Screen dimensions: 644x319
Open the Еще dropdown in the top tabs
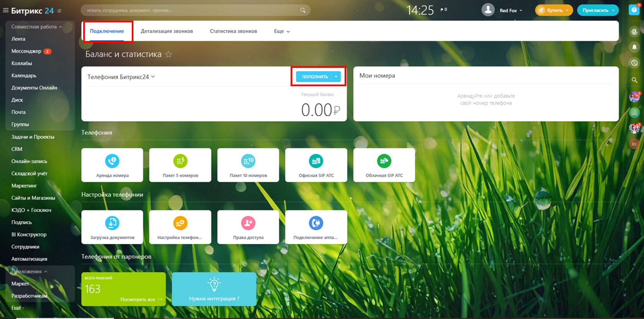tap(282, 31)
